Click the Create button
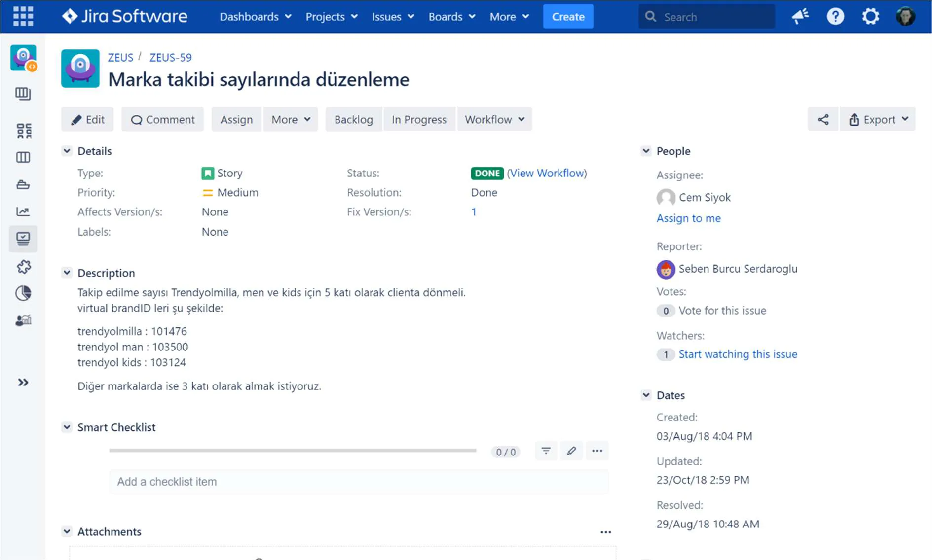 coord(568,17)
